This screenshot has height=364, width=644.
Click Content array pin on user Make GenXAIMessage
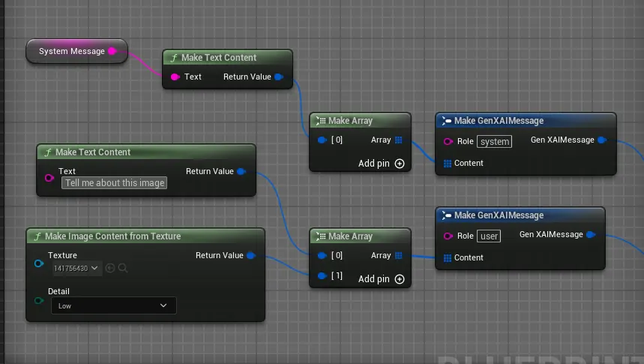[x=448, y=258]
